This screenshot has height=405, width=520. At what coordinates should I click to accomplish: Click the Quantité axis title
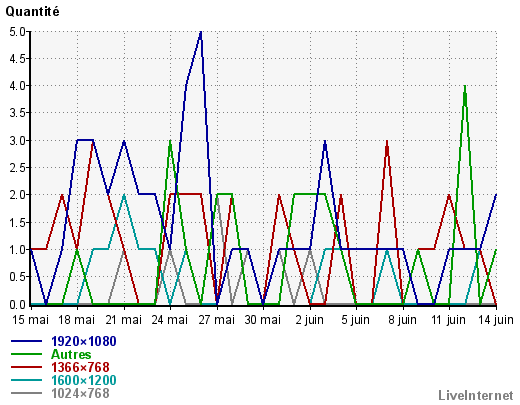(x=32, y=12)
